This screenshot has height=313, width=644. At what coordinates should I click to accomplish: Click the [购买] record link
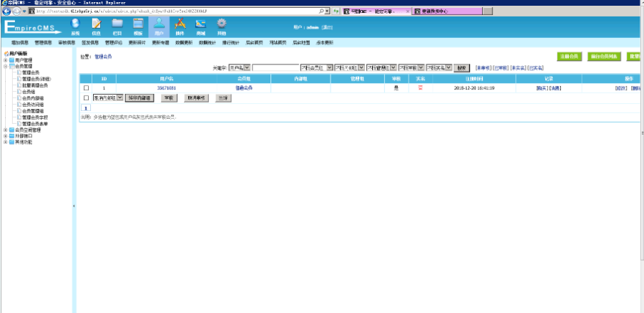click(x=542, y=88)
